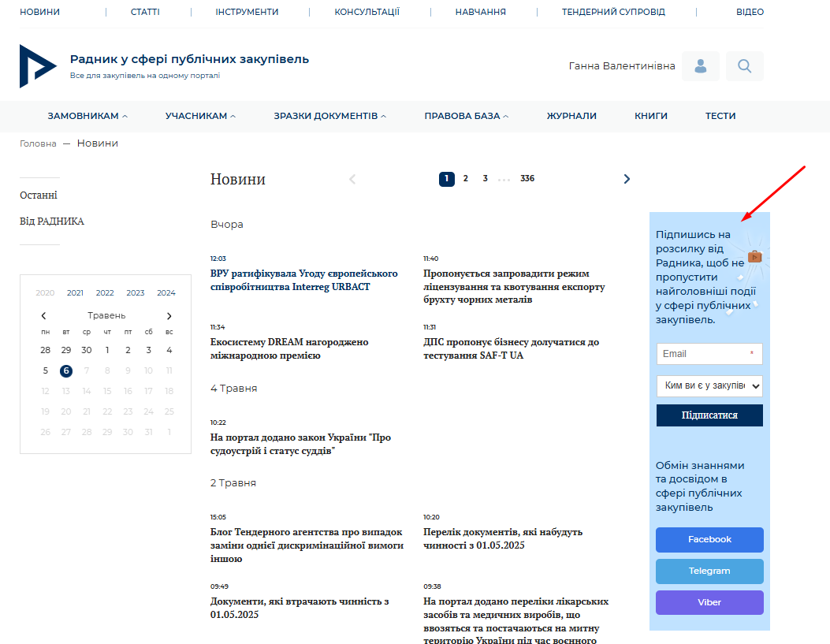Go to next news page arrow
The width and height of the screenshot is (830, 644).
click(627, 179)
